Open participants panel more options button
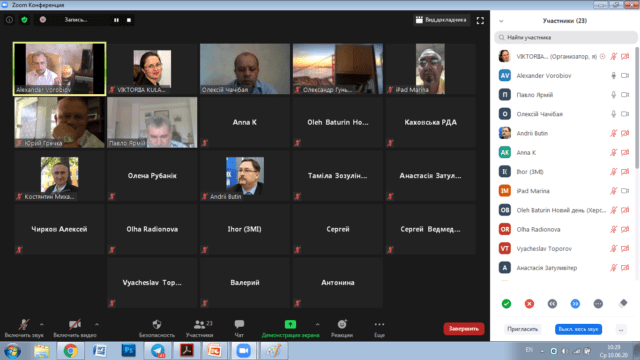Image resolution: width=640 pixels, height=360 pixels. [621, 329]
